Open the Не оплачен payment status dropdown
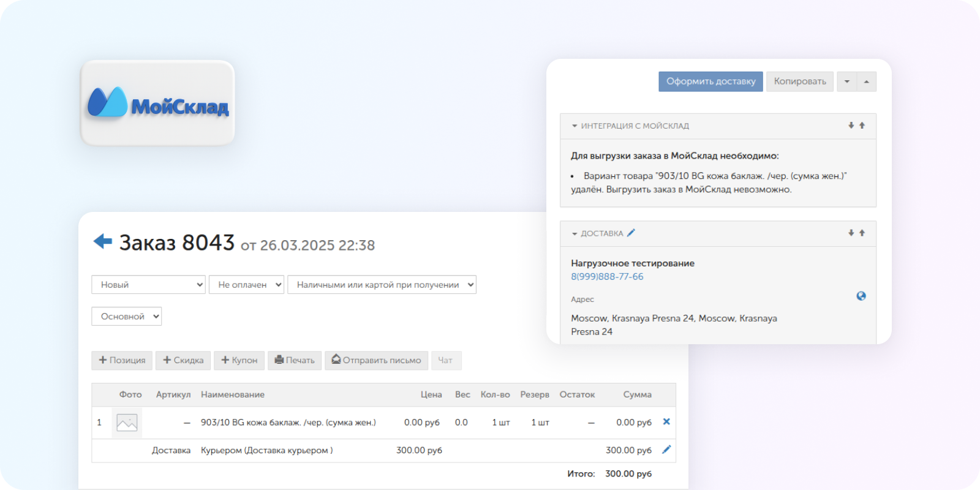Screen dimensions: 980x490 coord(247,285)
